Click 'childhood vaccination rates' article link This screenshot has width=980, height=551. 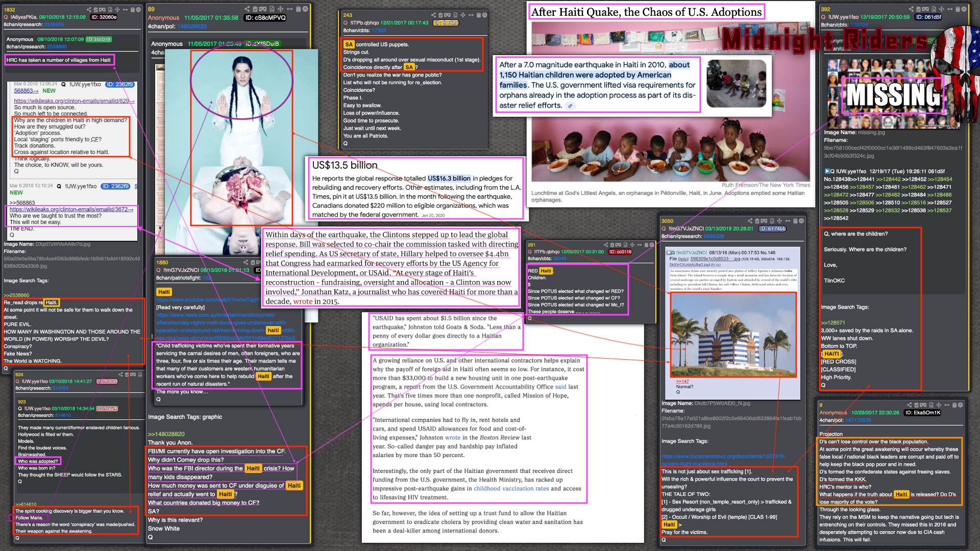click(x=511, y=488)
